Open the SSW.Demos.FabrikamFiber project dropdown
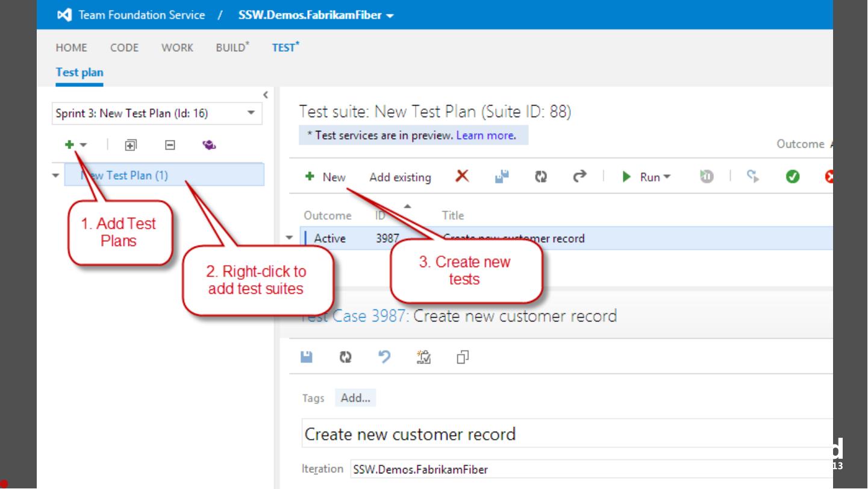This screenshot has height=489, width=868. pyautogui.click(x=390, y=16)
